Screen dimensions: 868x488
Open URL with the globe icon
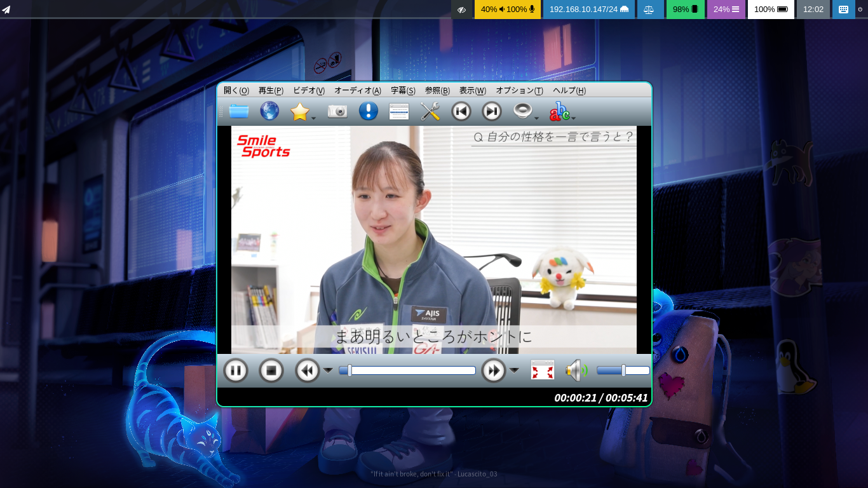(269, 111)
